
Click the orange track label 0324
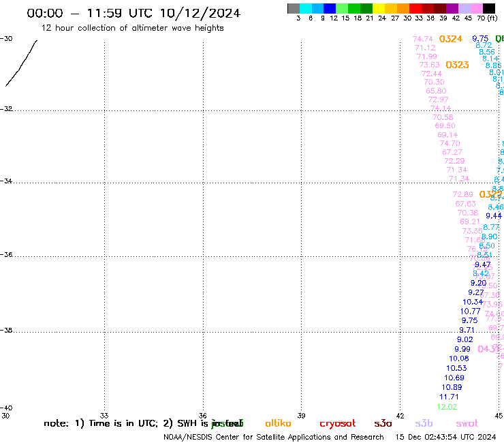(451, 39)
